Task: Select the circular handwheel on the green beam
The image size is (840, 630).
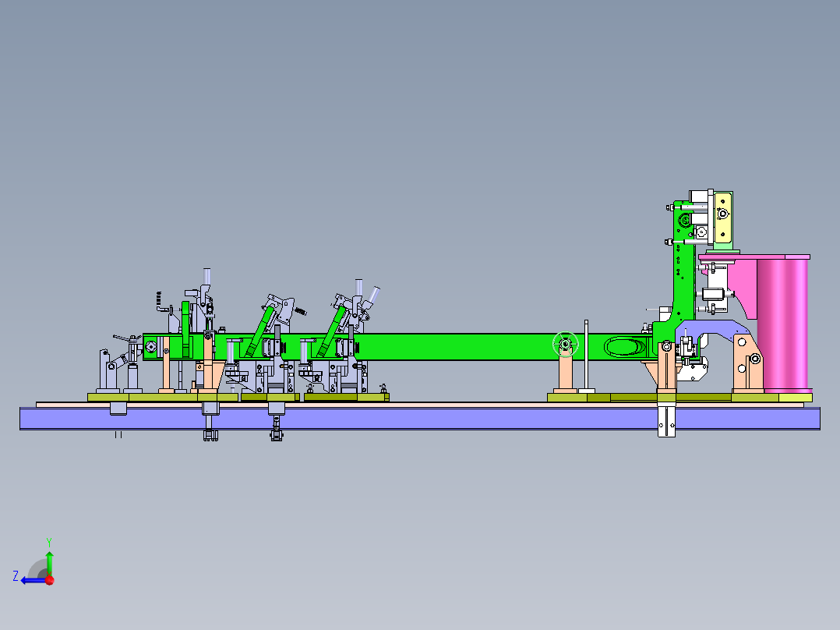Action: click(565, 344)
